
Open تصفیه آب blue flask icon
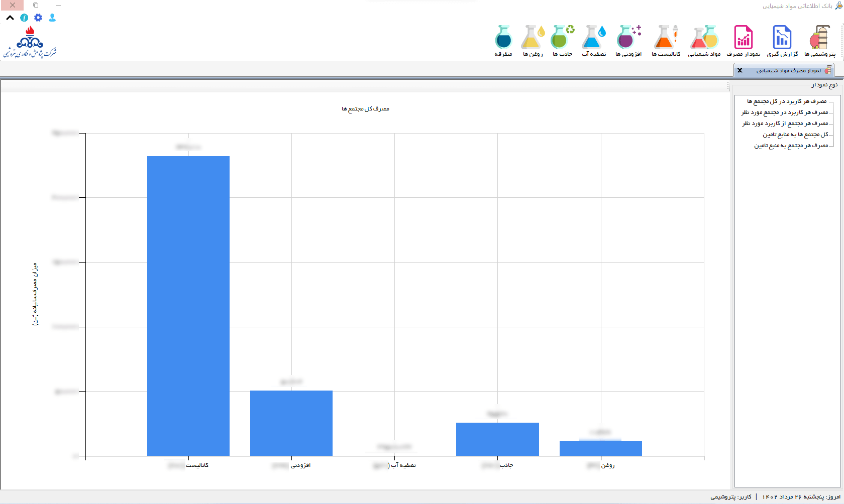click(594, 41)
